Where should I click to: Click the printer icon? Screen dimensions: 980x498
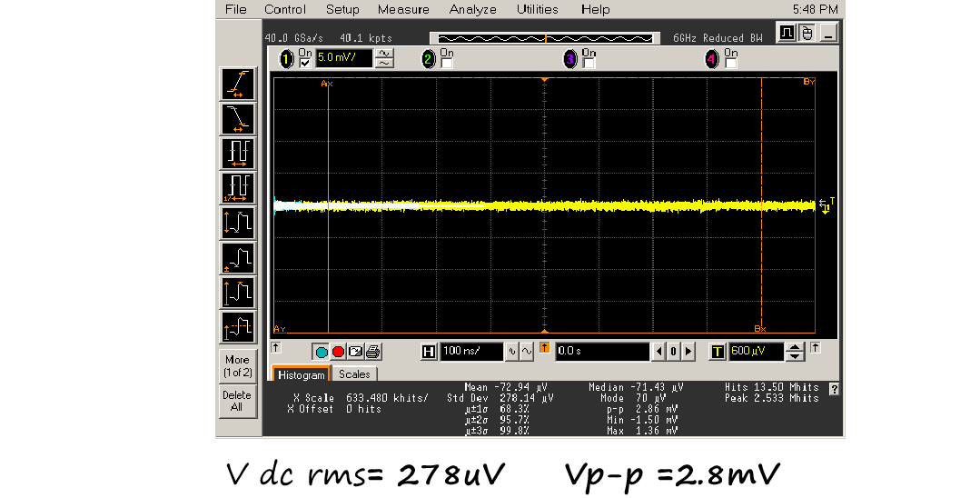(x=372, y=352)
